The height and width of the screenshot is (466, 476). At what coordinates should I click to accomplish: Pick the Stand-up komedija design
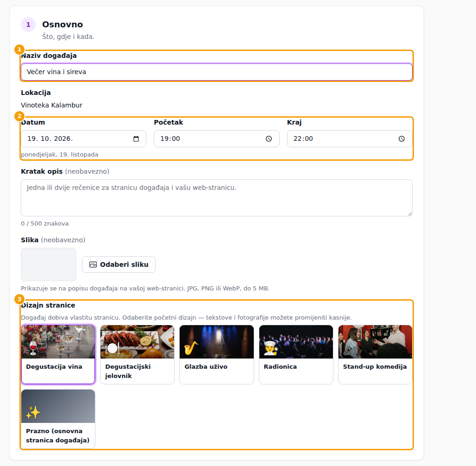(x=375, y=354)
